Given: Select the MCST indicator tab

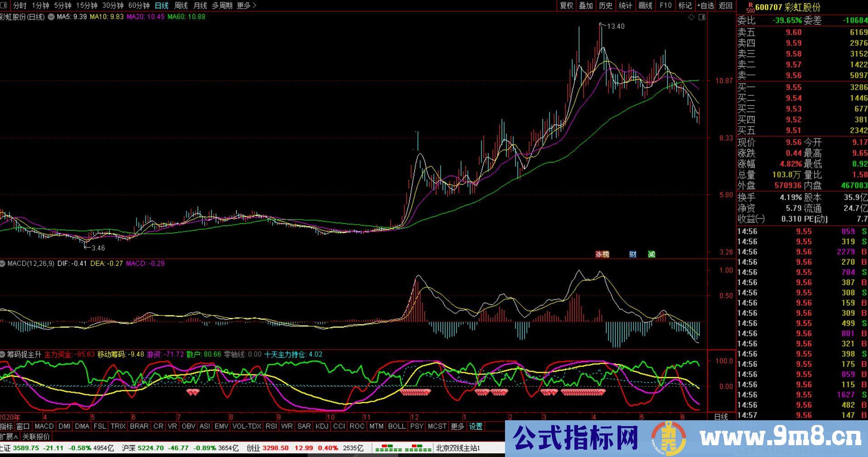Looking at the screenshot, I should (x=437, y=427).
